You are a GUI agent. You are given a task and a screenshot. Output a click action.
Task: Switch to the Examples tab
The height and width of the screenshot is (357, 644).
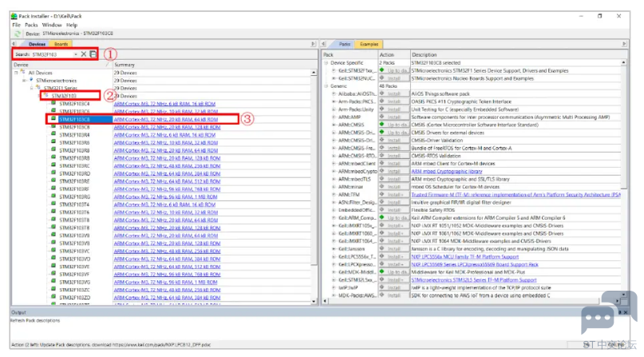[369, 44]
